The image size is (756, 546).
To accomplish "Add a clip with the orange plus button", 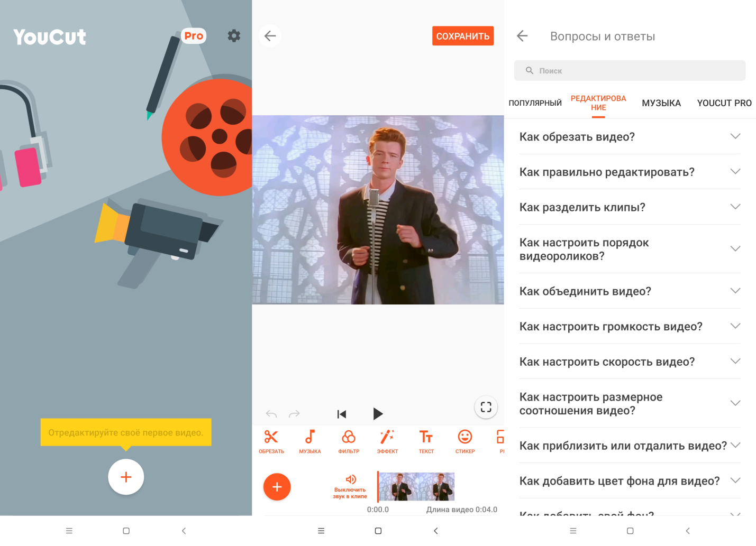I will (277, 487).
